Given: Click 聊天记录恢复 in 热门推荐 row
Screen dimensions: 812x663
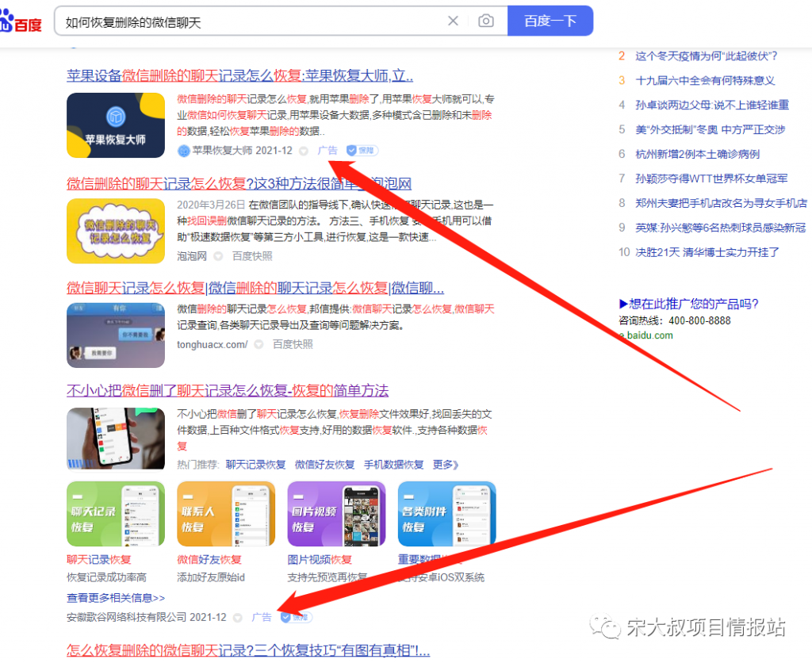Looking at the screenshot, I should (255, 465).
